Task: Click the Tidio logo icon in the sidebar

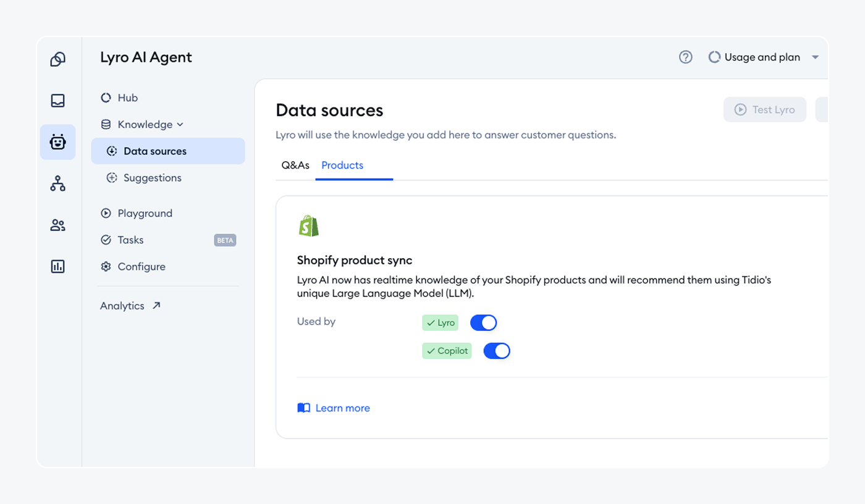Action: 57,59
